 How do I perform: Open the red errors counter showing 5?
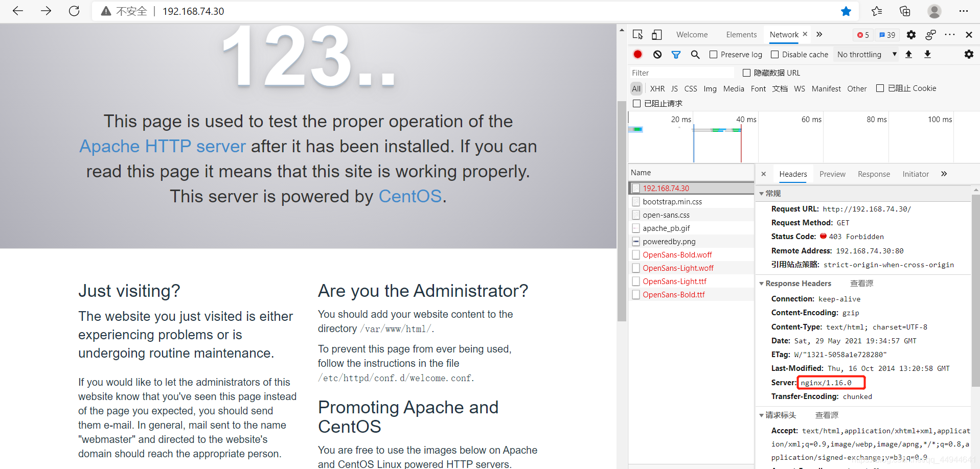tap(863, 35)
